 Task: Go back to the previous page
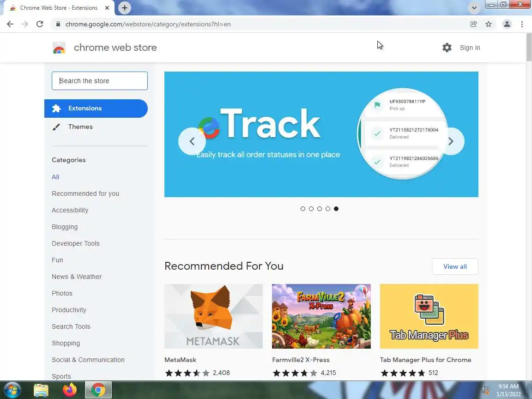tap(10, 24)
